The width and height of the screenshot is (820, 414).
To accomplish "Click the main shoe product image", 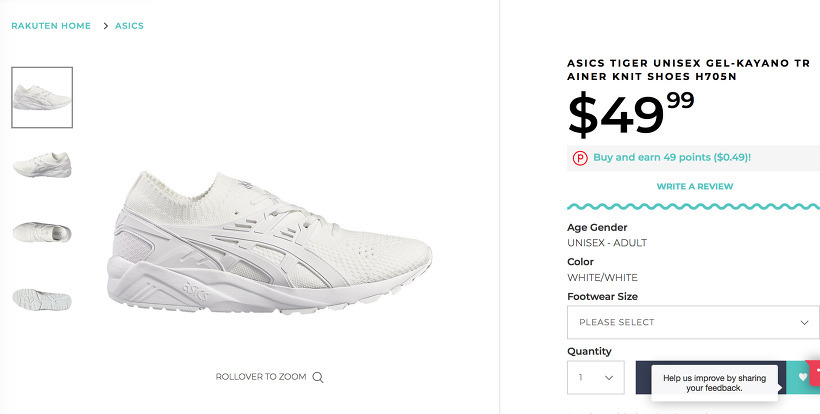I will click(270, 240).
